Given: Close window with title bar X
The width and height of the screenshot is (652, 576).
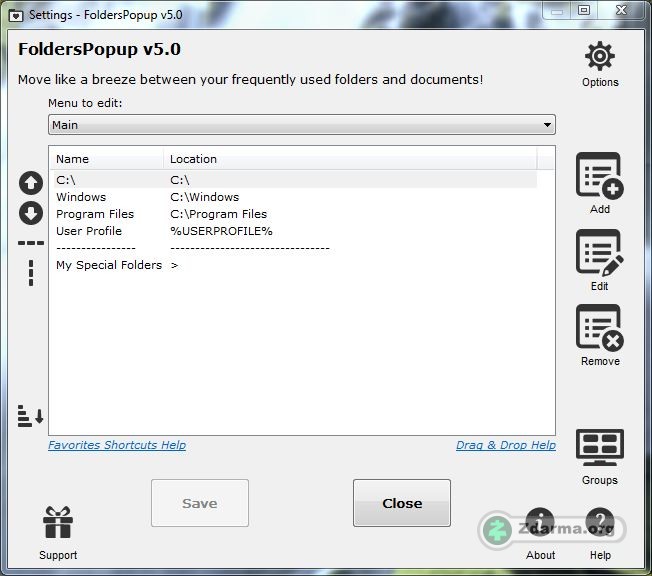Looking at the screenshot, I should [621, 10].
